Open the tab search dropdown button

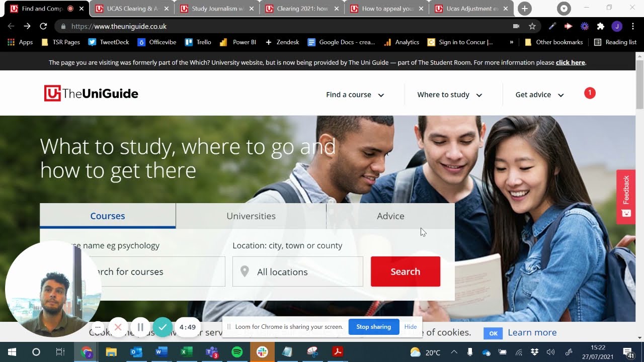564,9
